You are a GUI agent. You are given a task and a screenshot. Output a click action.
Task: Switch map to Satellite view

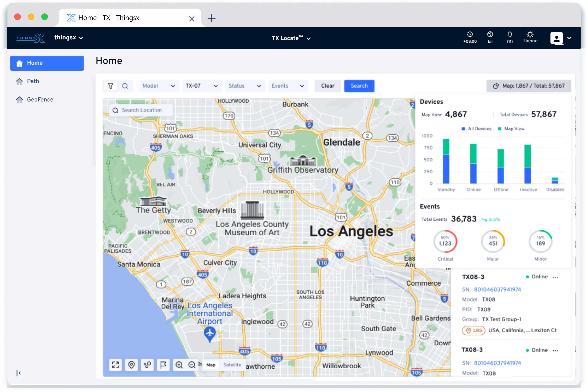(x=232, y=365)
